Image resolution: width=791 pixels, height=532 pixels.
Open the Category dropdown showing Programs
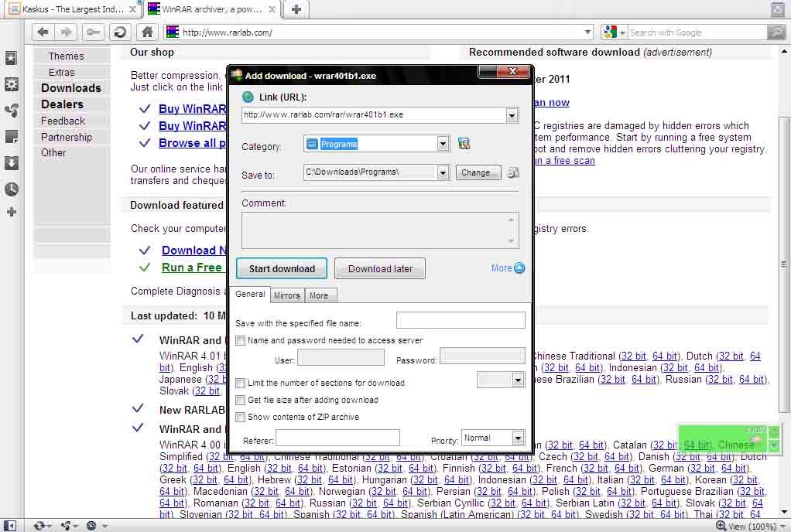[443, 144]
